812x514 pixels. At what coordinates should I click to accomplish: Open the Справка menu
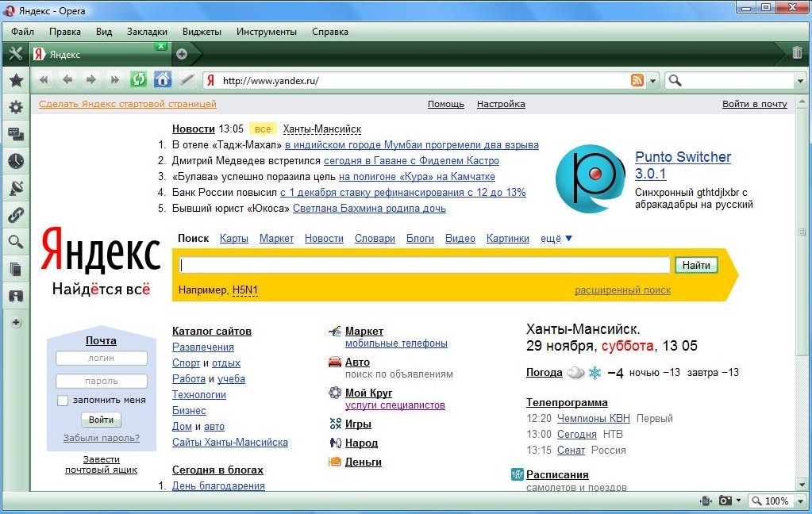point(330,32)
